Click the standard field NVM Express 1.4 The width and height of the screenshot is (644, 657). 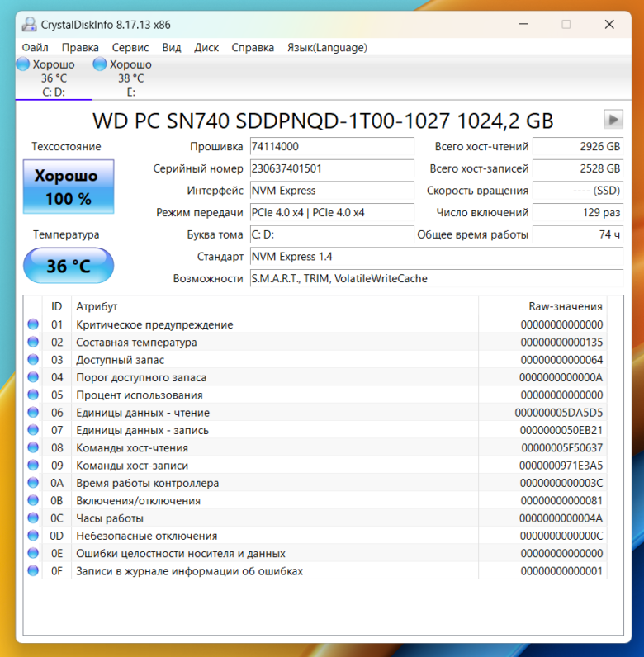(x=437, y=257)
